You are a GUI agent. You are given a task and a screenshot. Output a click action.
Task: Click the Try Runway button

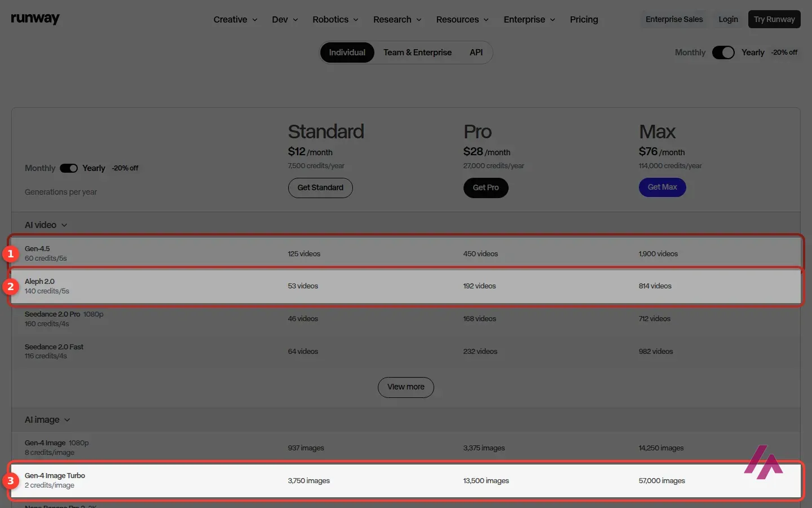point(774,19)
